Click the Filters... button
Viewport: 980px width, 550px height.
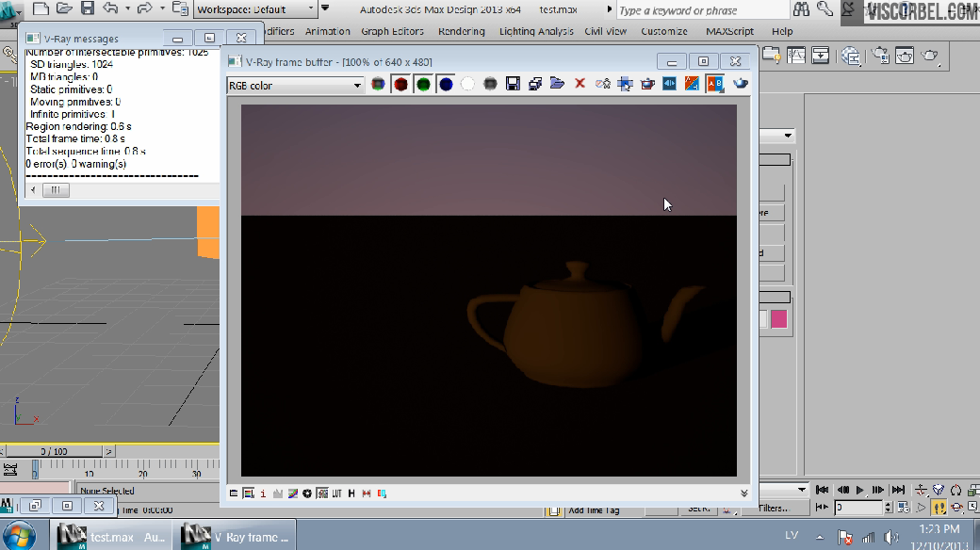[774, 509]
